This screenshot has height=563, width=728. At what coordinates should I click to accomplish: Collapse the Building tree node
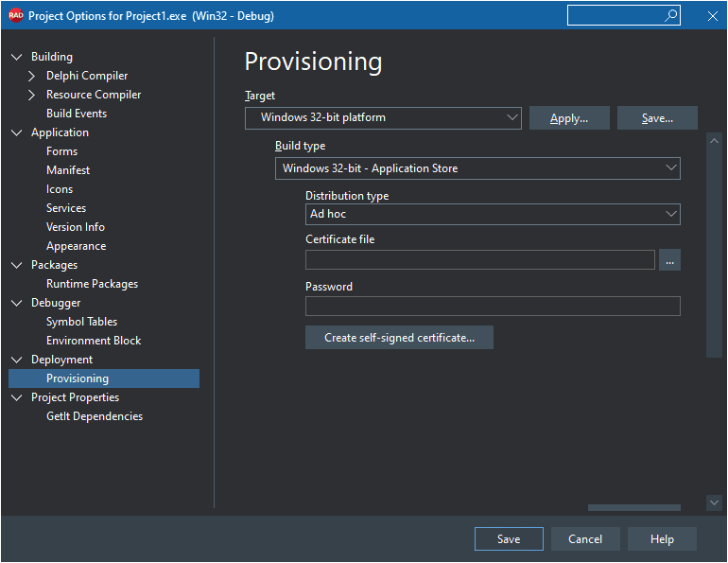(x=17, y=57)
